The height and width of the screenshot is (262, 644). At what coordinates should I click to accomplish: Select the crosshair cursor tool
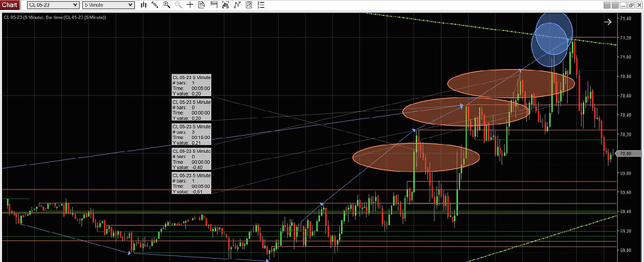(190, 5)
